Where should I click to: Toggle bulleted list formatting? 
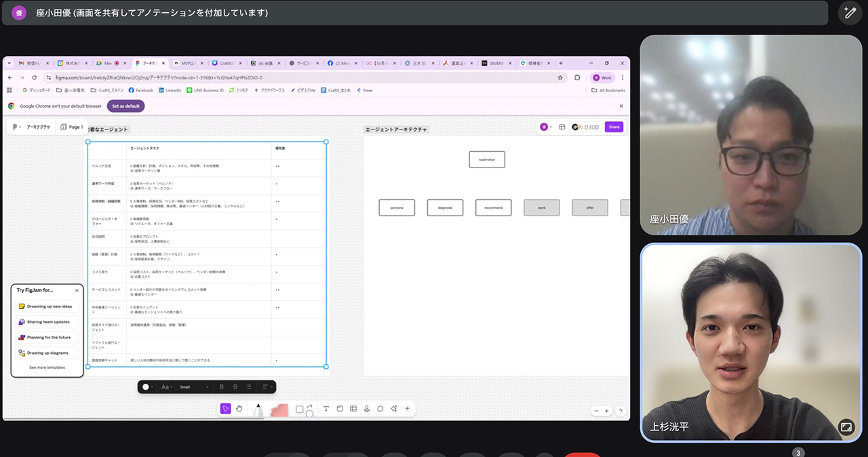pyautogui.click(x=249, y=387)
